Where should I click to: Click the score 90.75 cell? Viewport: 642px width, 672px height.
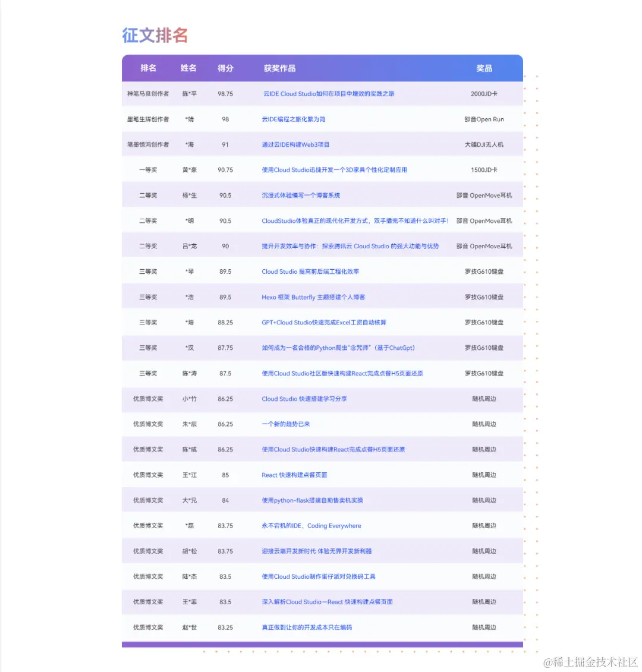pyautogui.click(x=225, y=170)
